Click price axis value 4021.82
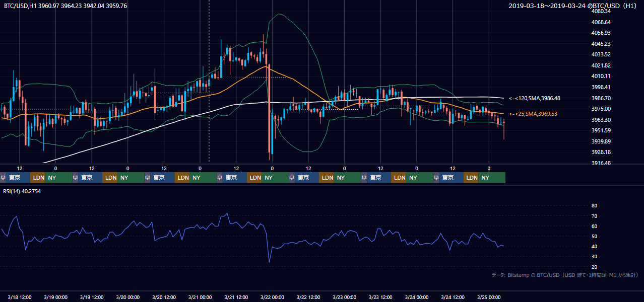Viewport: 644px width, 302px height. [x=602, y=65]
